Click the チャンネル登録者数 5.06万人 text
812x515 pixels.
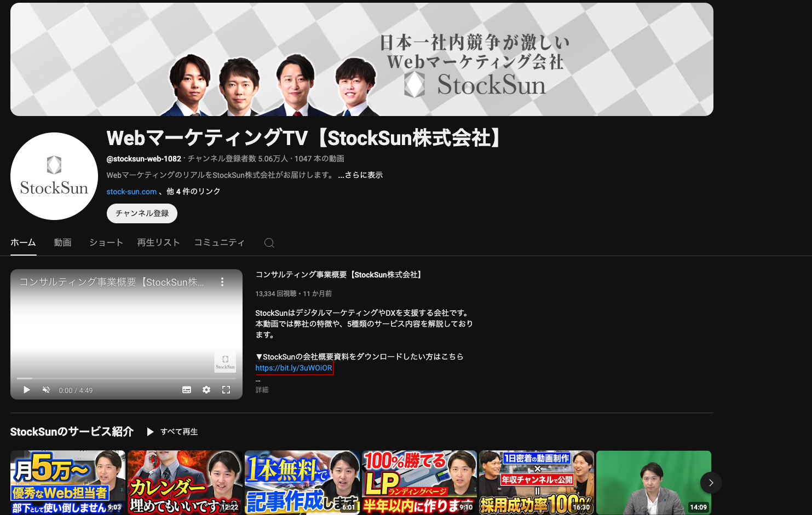point(238,159)
